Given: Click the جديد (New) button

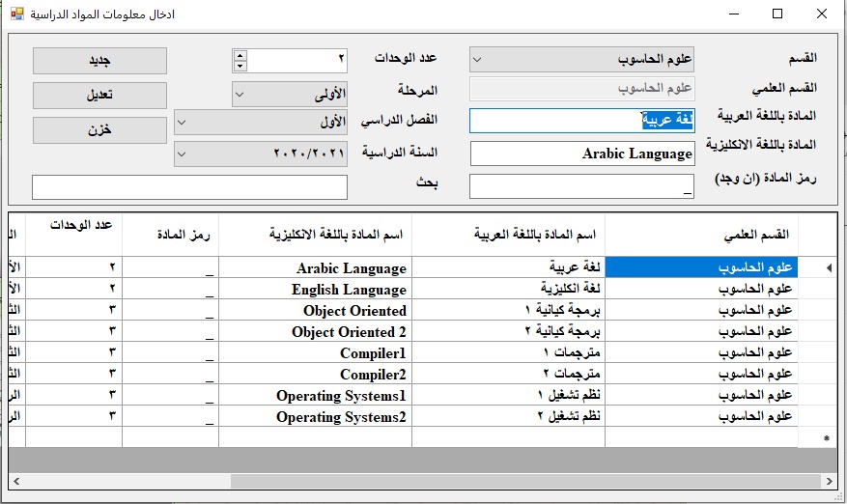Looking at the screenshot, I should click(99, 61).
